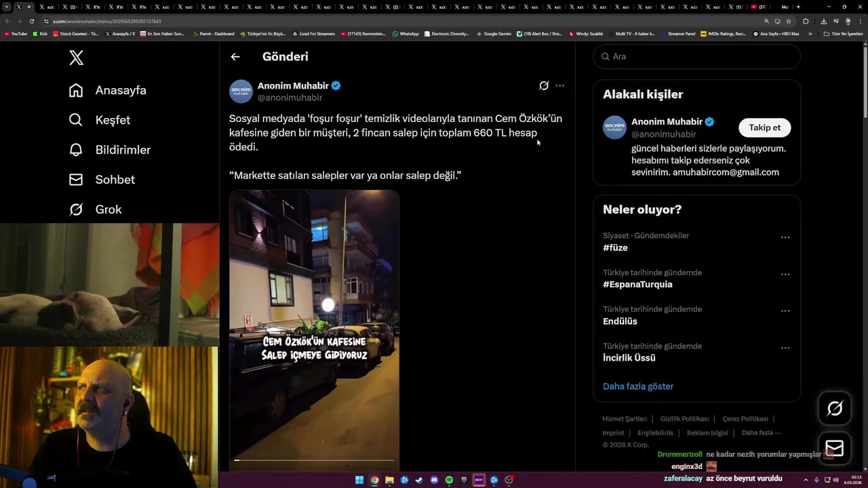Click the video progress bar at the bottom
868x488 pixels.
point(314,460)
